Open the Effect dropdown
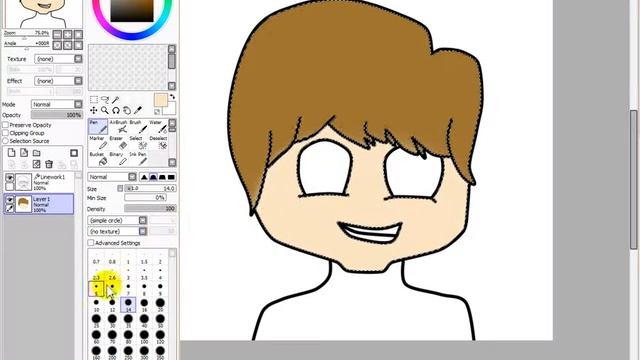This screenshot has height=360, width=640. (x=59, y=81)
